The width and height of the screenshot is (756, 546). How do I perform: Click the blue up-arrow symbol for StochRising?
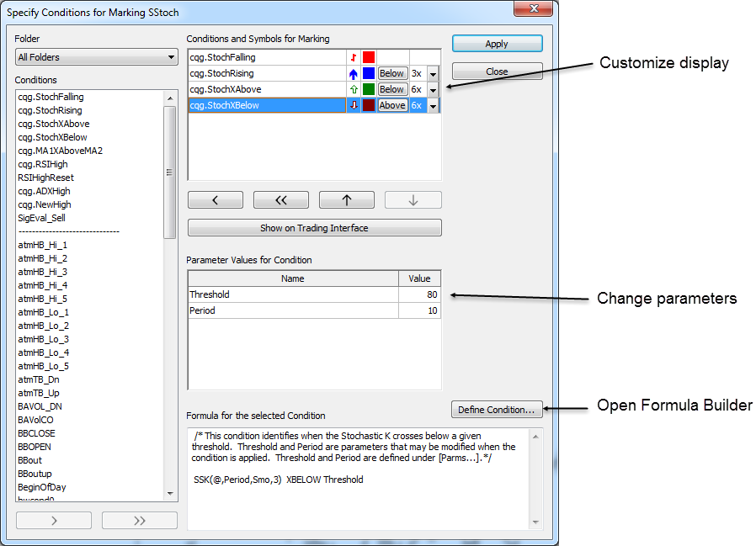pos(354,74)
